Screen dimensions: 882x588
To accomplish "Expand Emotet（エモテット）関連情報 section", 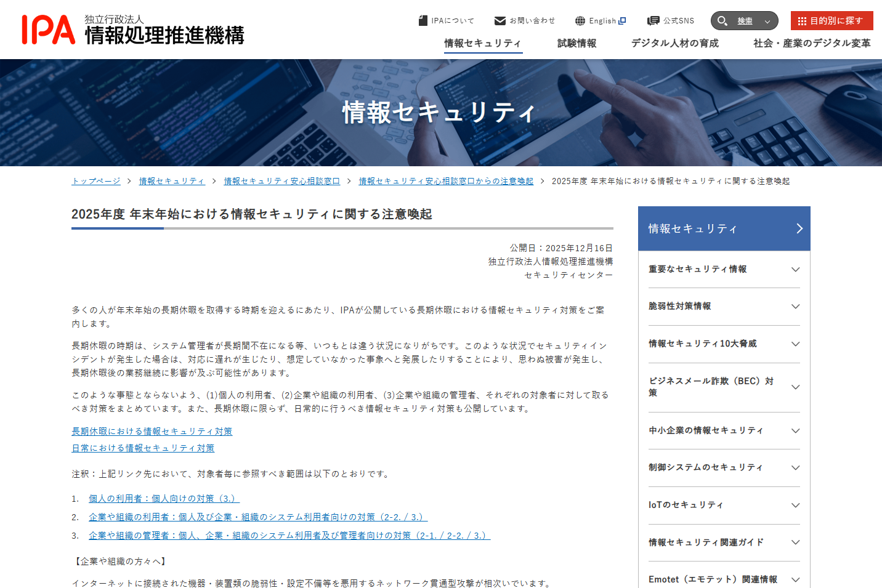I will [x=795, y=579].
